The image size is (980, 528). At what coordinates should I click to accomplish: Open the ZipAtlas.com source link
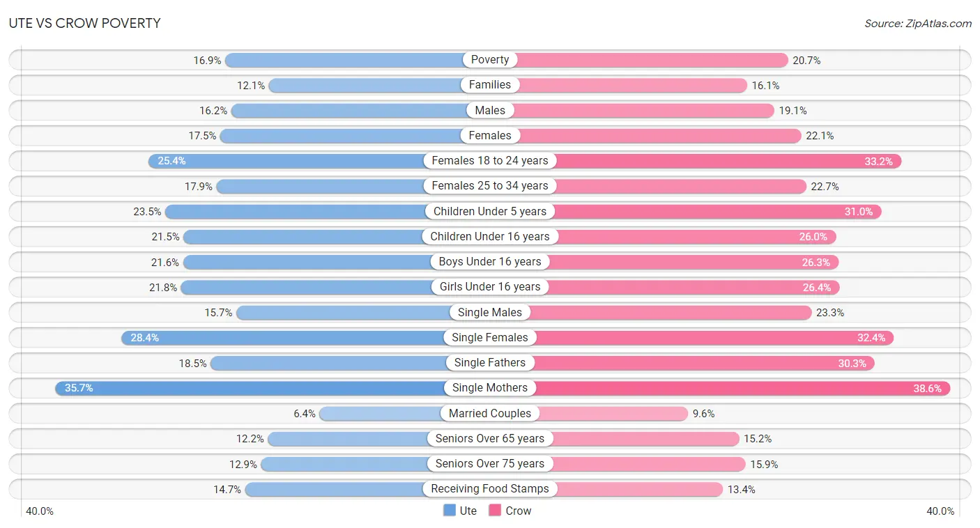tap(918, 23)
